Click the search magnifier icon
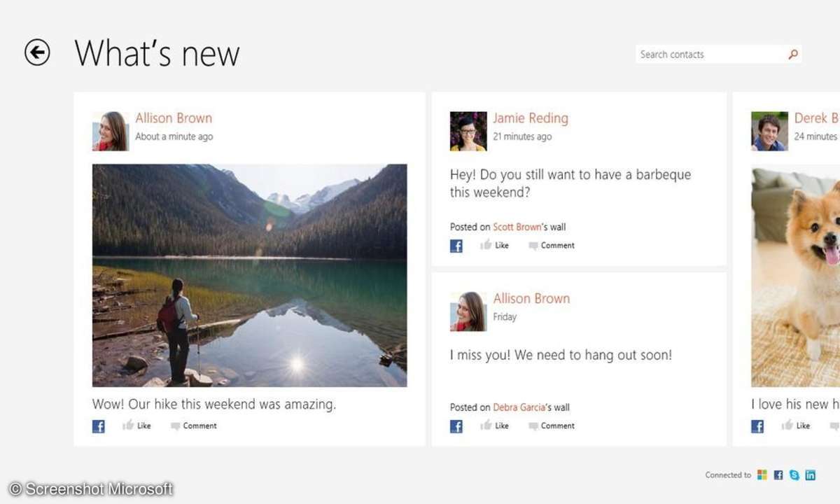Image resolution: width=840 pixels, height=504 pixels. (x=793, y=54)
